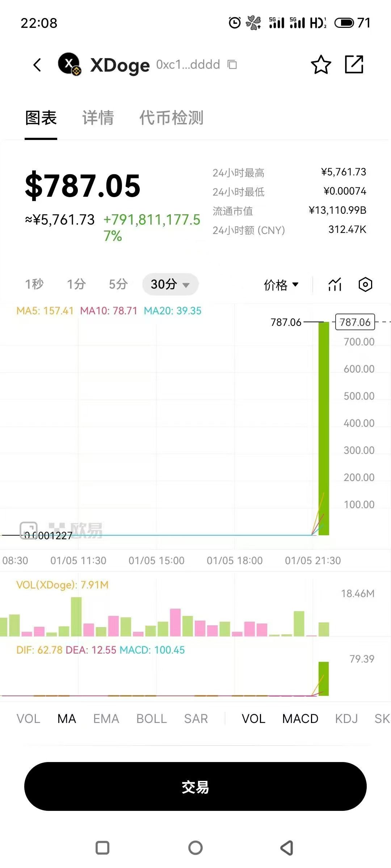Add XDoge to favorites with star
Screen dimensions: 391x868
(321, 65)
